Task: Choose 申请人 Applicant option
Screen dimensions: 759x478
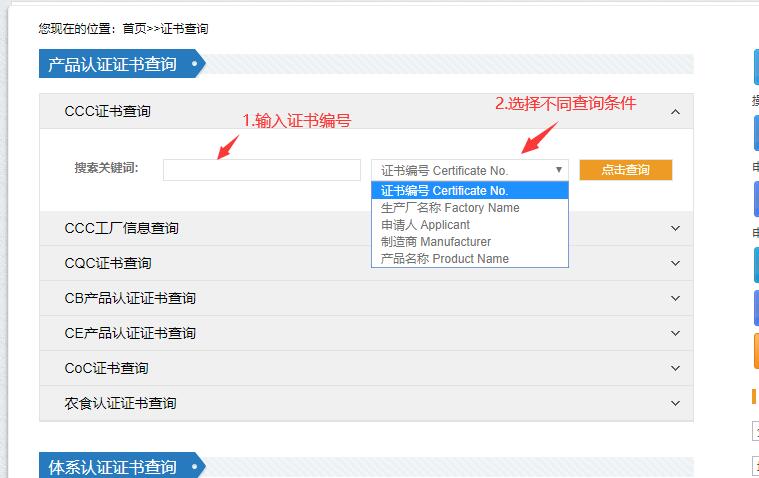Action: pos(425,225)
